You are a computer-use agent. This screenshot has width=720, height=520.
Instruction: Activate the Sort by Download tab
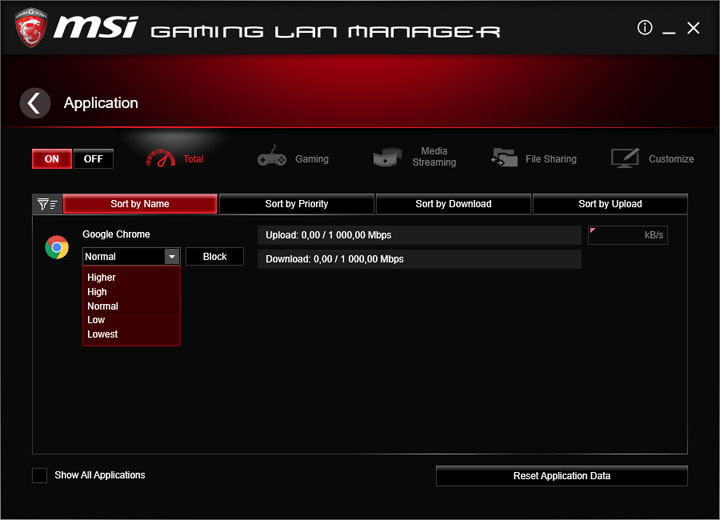click(x=453, y=204)
